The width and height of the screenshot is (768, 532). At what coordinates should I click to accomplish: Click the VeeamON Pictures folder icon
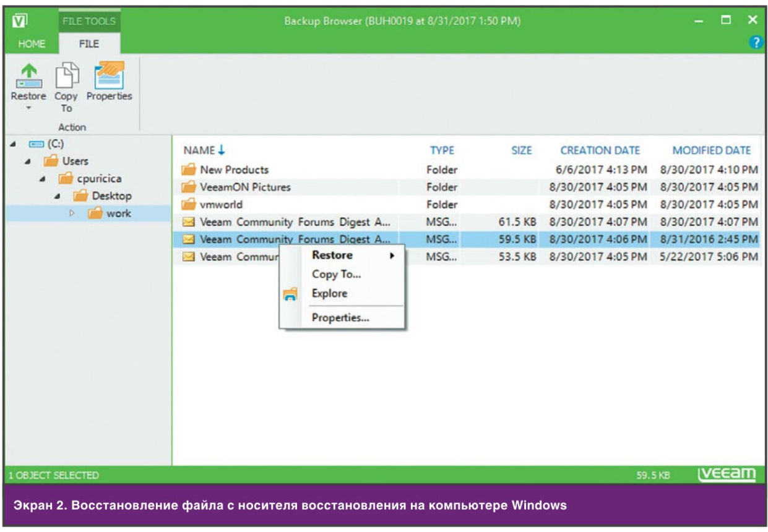tap(189, 187)
